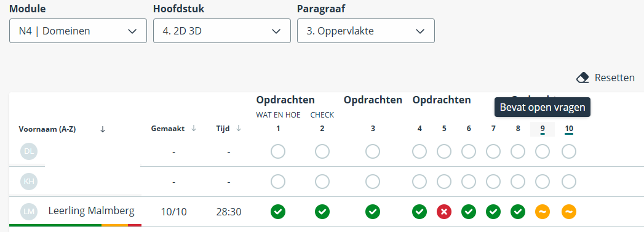Click the LM avatar of Leerling Malmberg
Image resolution: width=644 pixels, height=232 pixels.
pos(29,212)
